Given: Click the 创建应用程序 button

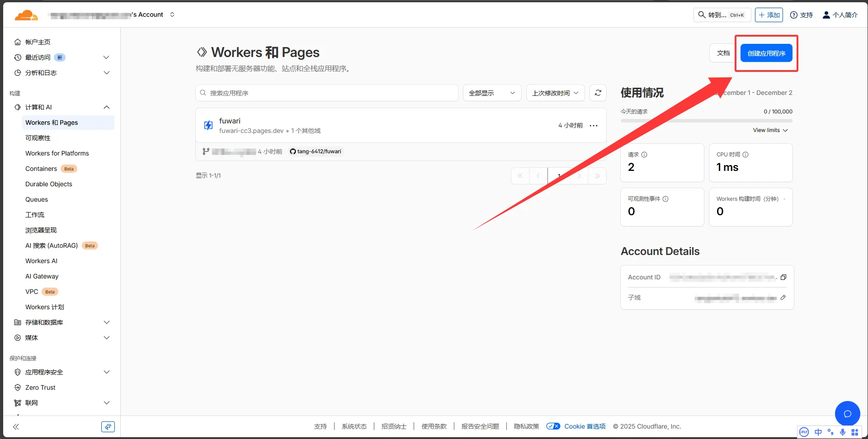Looking at the screenshot, I should pos(766,53).
